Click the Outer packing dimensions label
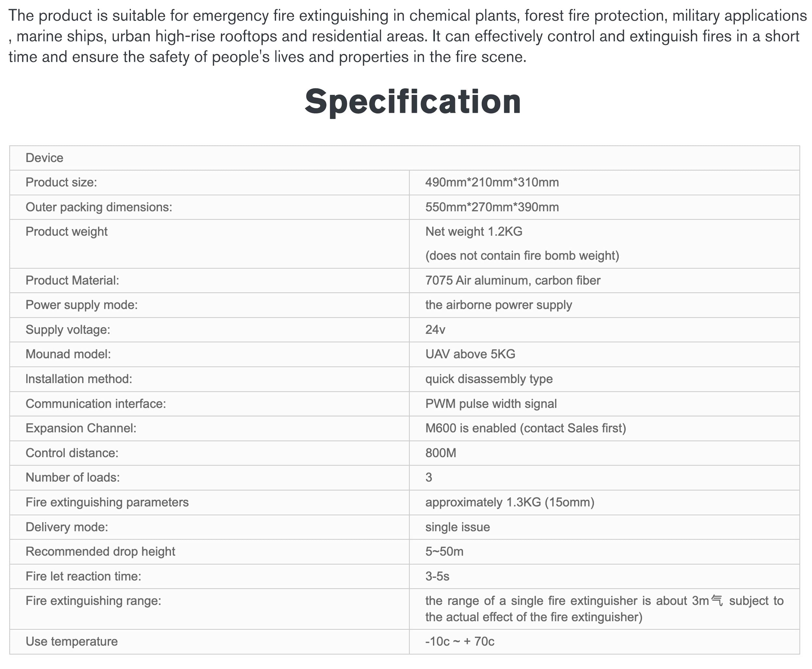The width and height of the screenshot is (812, 669). coord(99,207)
